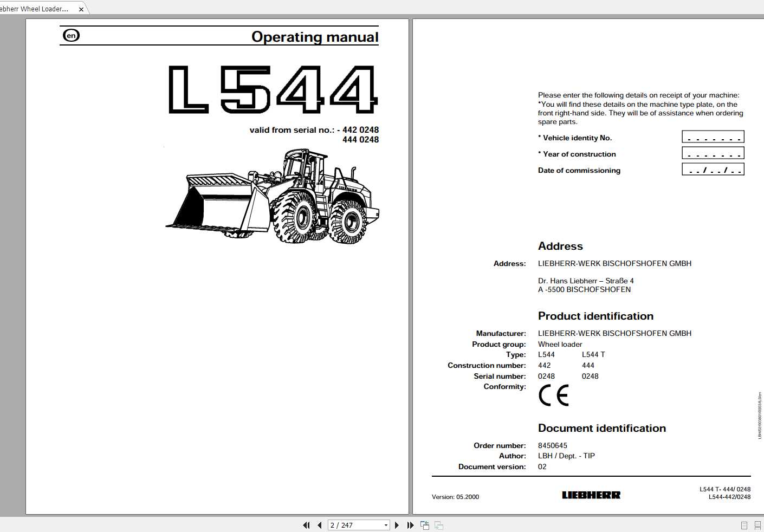
Task: Jump to the last page
Action: (410, 525)
